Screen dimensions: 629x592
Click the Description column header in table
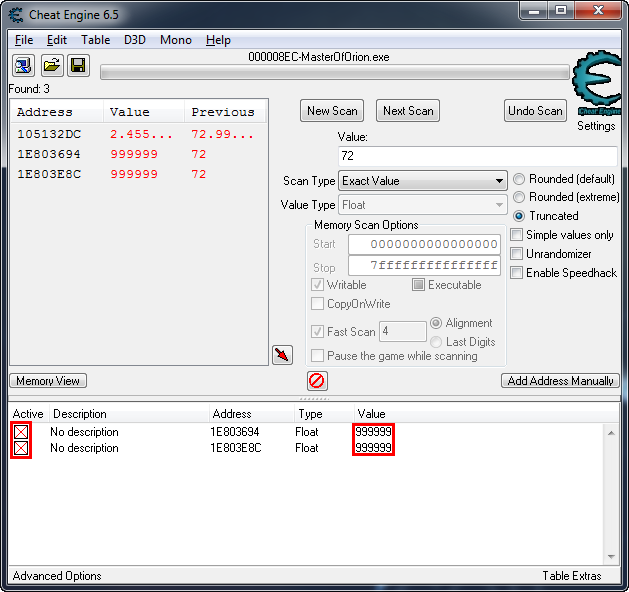(129, 414)
